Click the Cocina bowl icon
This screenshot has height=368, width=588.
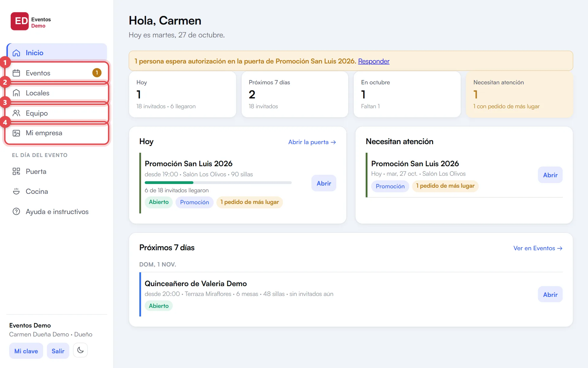coord(16,191)
